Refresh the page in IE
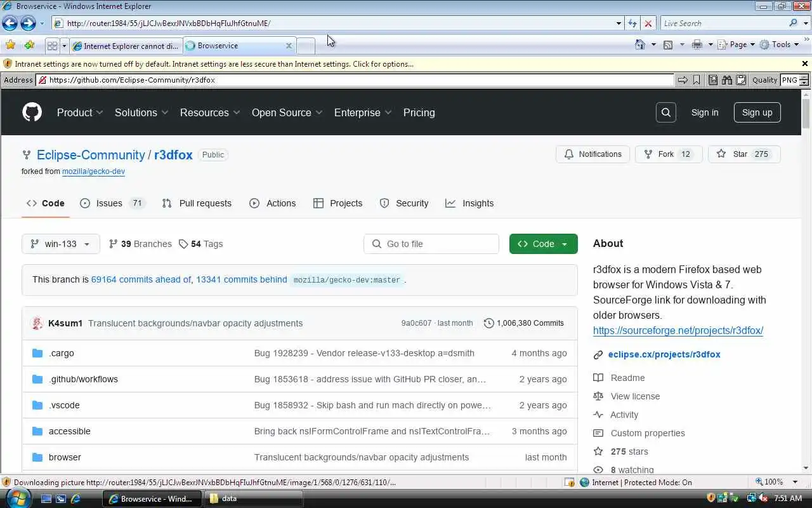 coord(632,23)
